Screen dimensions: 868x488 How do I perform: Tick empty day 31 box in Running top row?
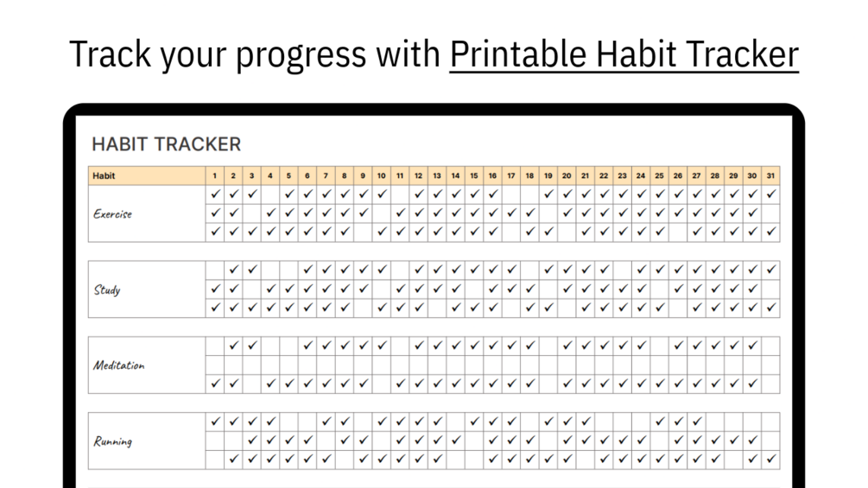coord(770,421)
